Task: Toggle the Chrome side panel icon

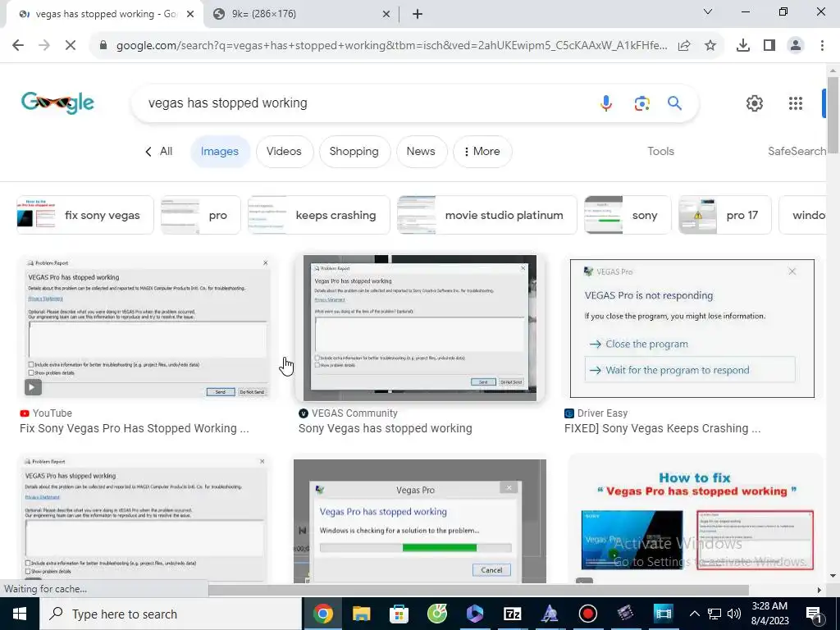Action: [769, 46]
